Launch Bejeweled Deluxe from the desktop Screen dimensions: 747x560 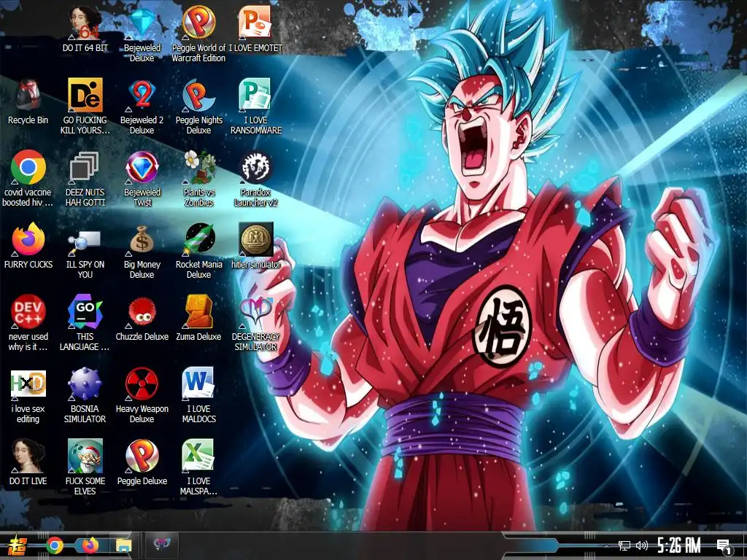tap(142, 34)
